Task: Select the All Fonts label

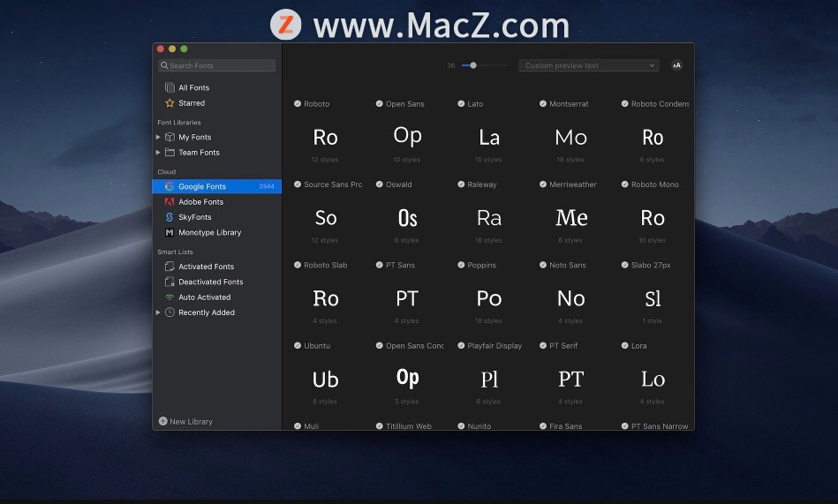Action: 193,87
